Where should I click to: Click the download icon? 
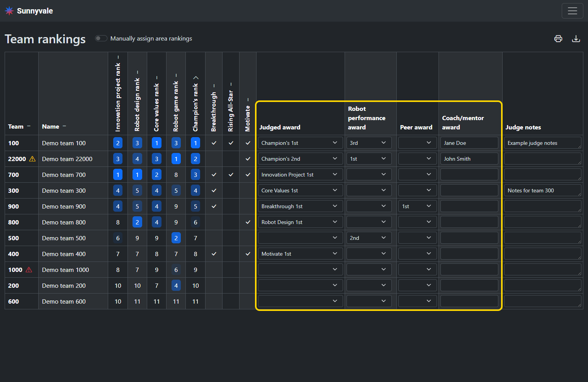click(576, 39)
